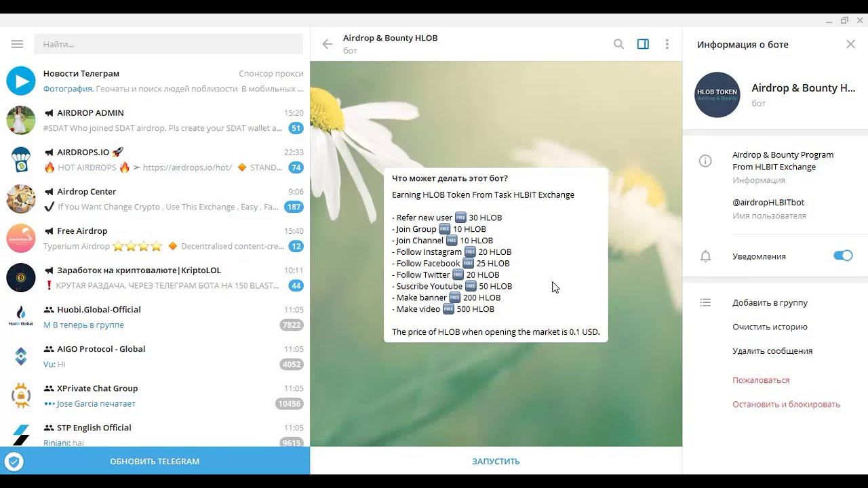Select Очистить историю
The image size is (868, 488).
tap(770, 327)
